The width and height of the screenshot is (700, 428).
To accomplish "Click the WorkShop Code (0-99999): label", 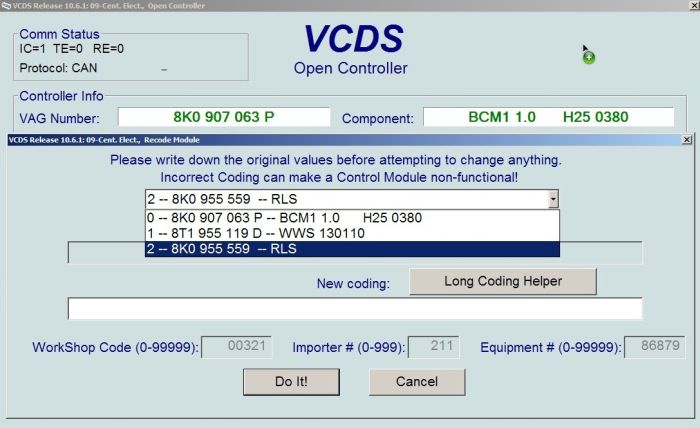I will [x=115, y=347].
